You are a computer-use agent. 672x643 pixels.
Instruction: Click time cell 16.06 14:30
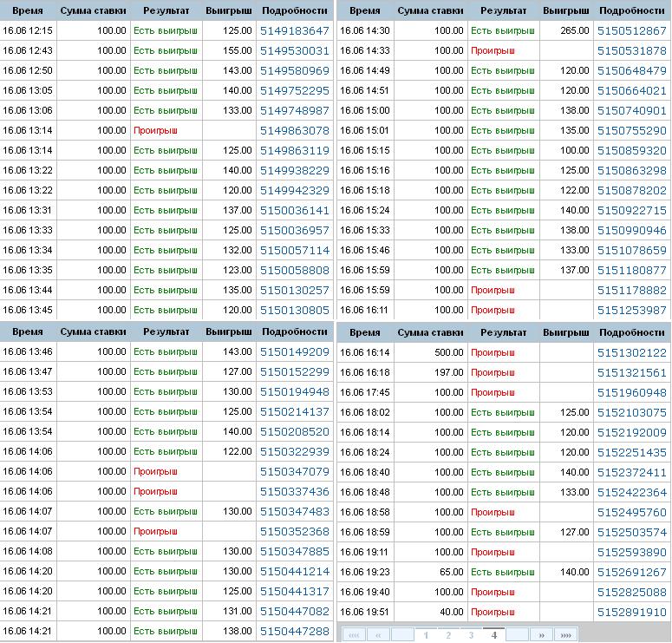[x=365, y=31]
